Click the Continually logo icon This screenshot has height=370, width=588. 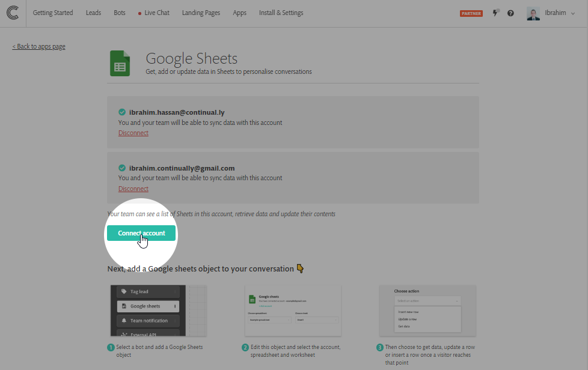(x=13, y=13)
